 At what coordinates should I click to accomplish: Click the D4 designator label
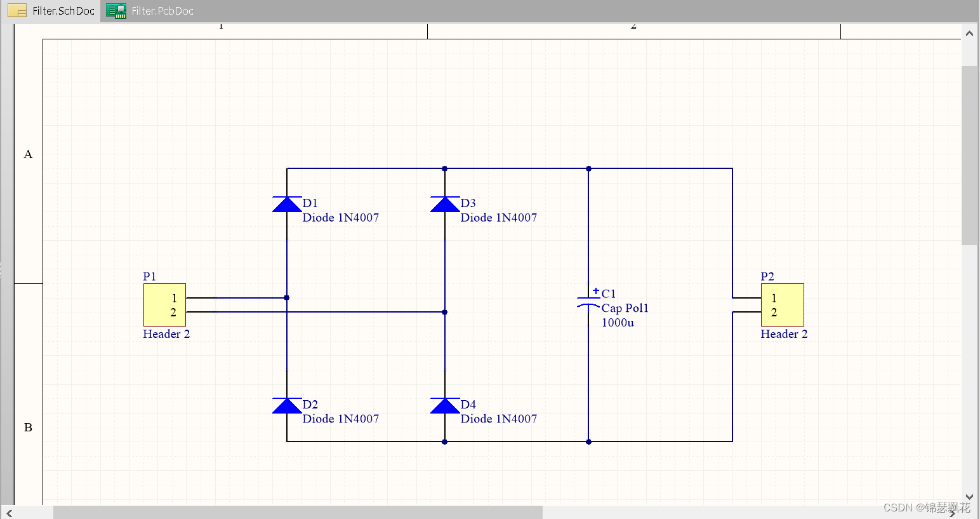(468, 405)
